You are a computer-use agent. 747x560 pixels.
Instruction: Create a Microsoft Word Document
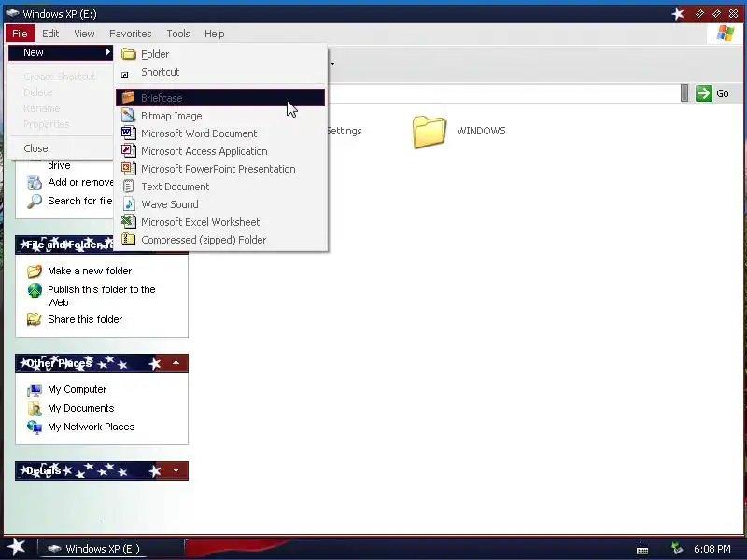220,133
